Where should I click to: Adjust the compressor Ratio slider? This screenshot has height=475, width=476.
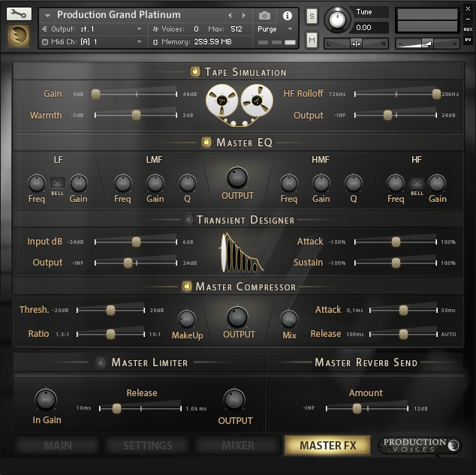click(x=110, y=334)
